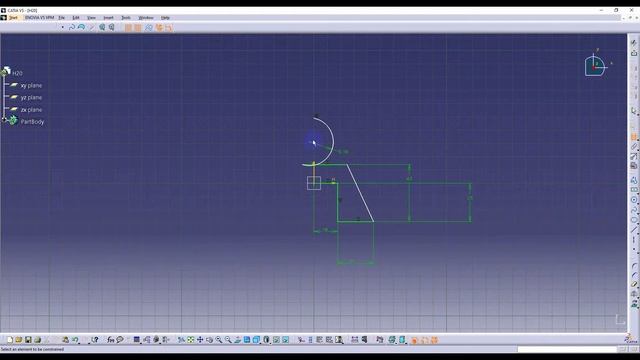Click the Hide/Show icon
Image resolution: width=640 pixels, height=360 pixels.
[276, 340]
